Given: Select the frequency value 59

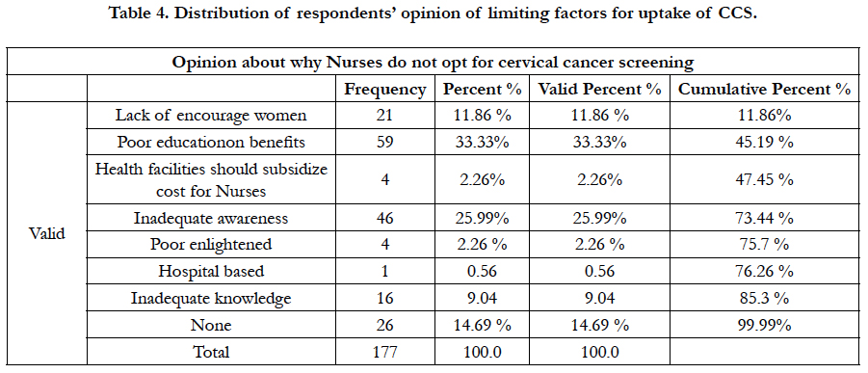Looking at the screenshot, I should point(385,142).
